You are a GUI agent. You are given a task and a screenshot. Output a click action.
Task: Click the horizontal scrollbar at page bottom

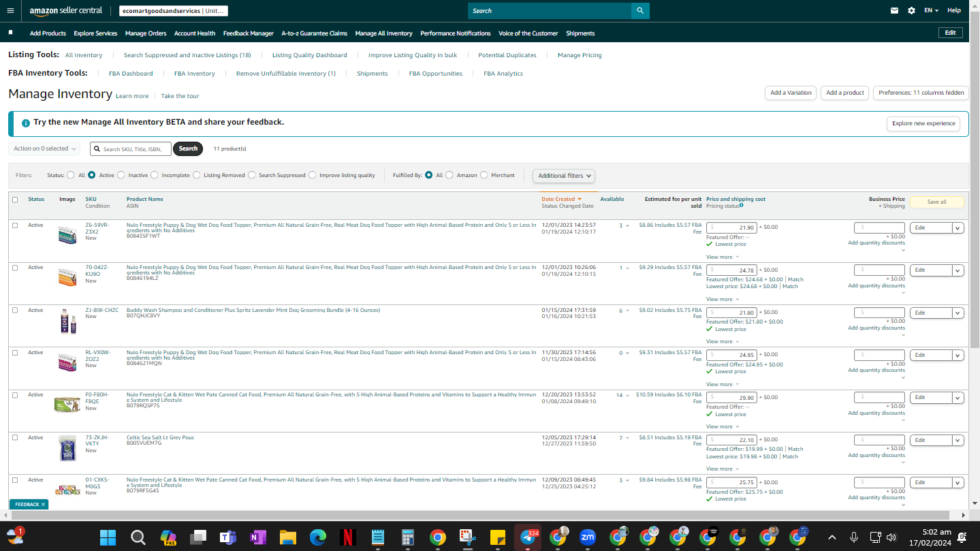click(x=484, y=516)
